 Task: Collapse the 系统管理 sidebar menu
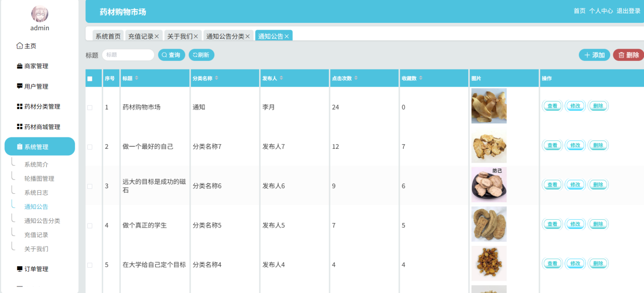point(40,147)
